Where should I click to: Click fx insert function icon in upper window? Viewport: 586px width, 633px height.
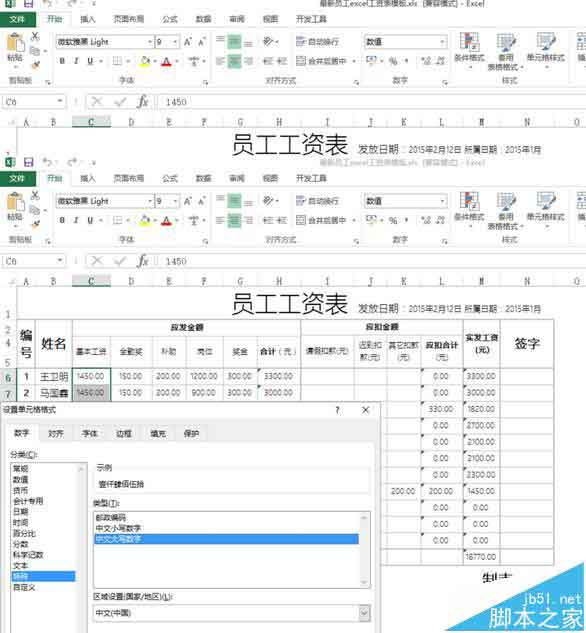(142, 102)
